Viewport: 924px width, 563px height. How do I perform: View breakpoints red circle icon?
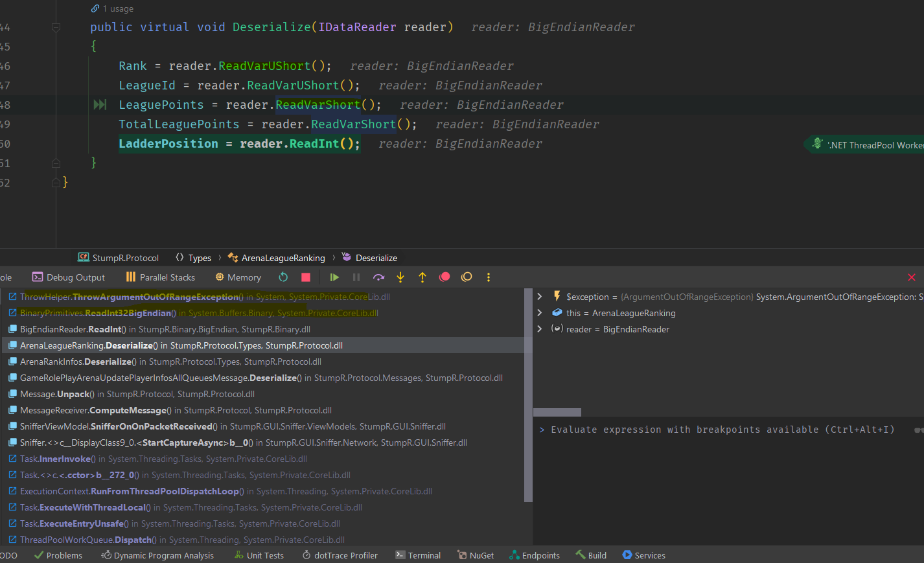[445, 277]
